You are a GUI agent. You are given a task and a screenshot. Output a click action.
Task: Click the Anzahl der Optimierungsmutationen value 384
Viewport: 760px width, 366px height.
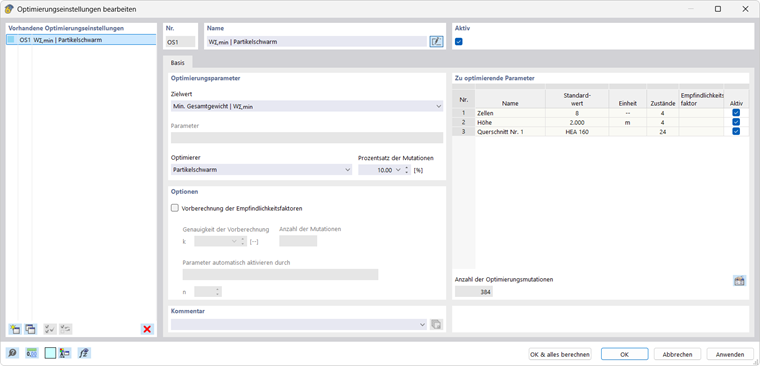pos(474,292)
